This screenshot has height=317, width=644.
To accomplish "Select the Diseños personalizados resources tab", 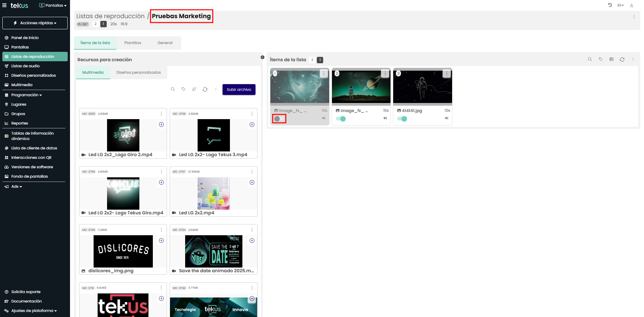I will [x=138, y=72].
